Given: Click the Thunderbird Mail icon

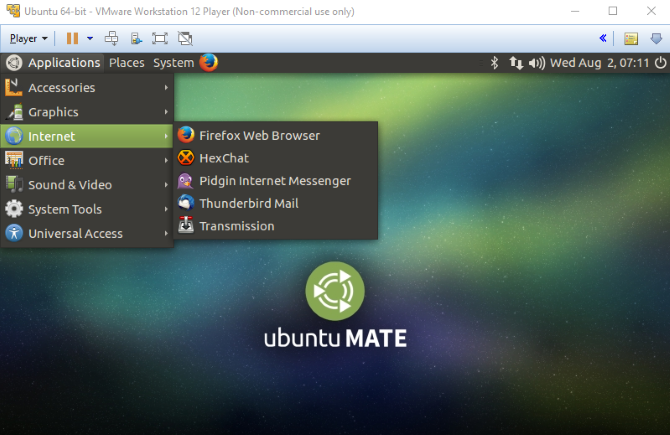Looking at the screenshot, I should click(186, 203).
